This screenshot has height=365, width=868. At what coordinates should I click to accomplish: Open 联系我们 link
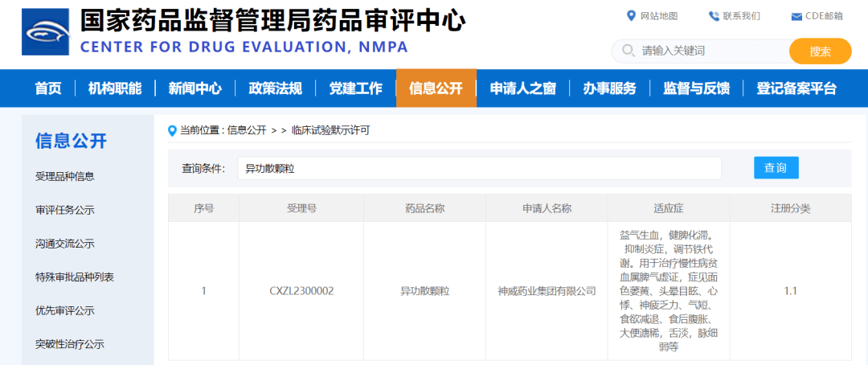point(741,16)
